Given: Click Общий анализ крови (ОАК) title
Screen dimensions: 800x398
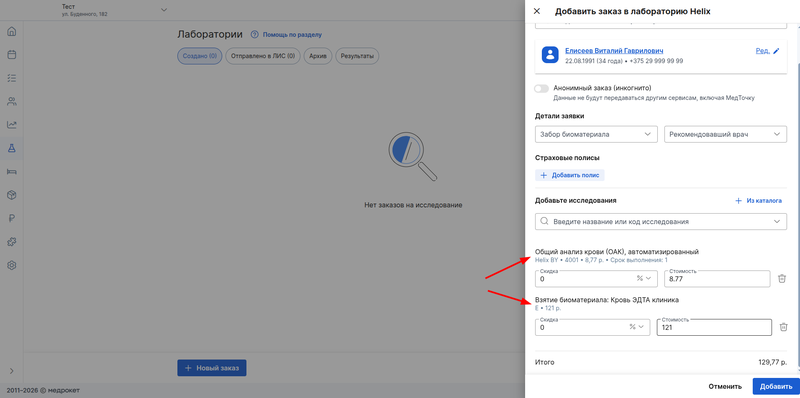Looking at the screenshot, I should click(x=616, y=252).
